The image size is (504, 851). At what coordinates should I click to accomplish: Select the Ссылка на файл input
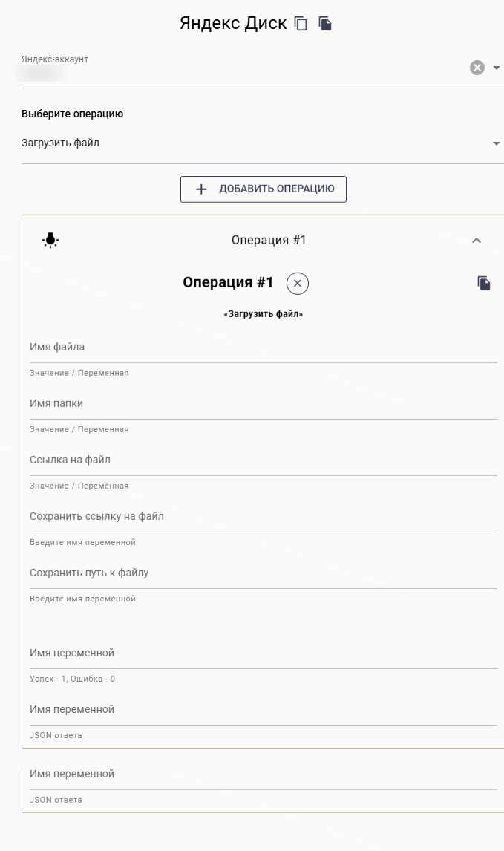coord(263,460)
